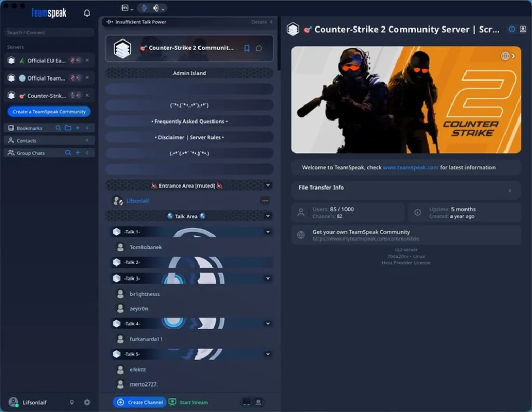Screen dimensions: 532x412
Task: Toggle the AFK status icon
Action: tap(125, 8)
